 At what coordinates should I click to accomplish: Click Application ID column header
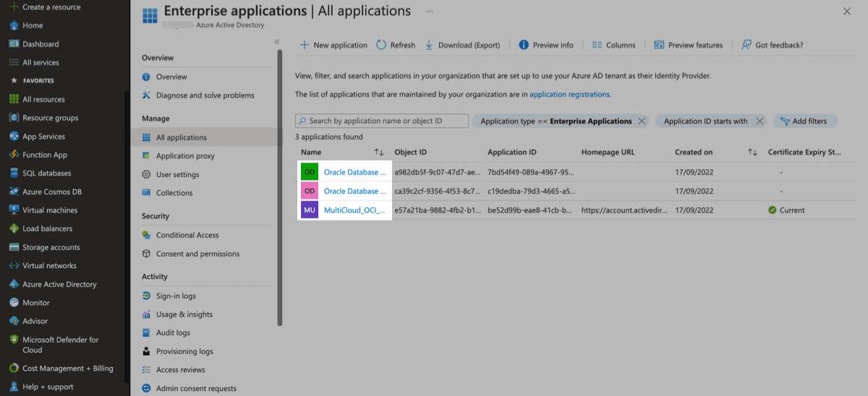512,152
